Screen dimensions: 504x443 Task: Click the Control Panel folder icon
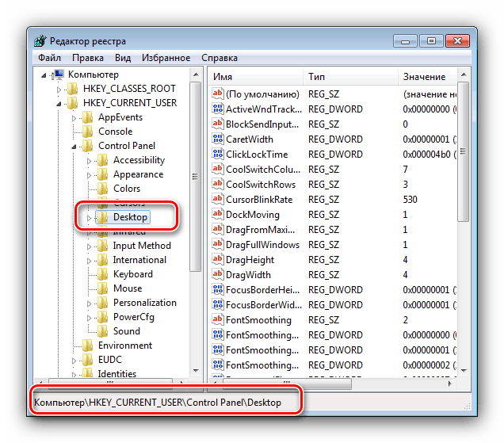click(88, 146)
